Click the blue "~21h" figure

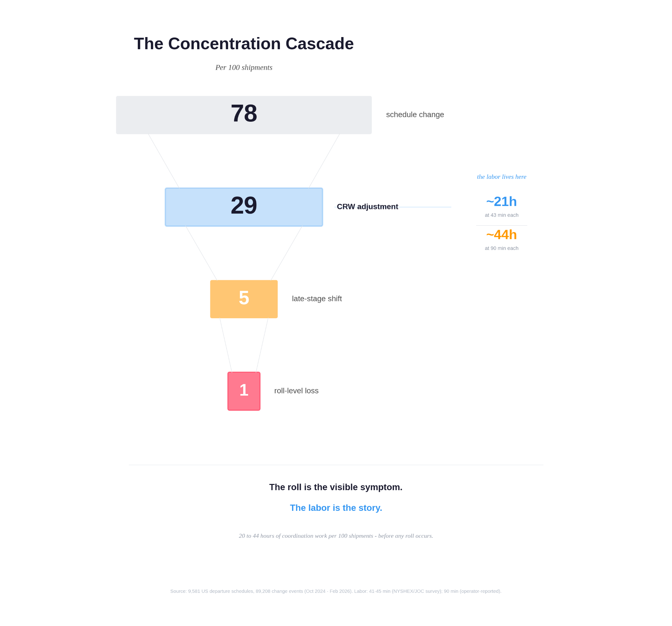coord(501,201)
